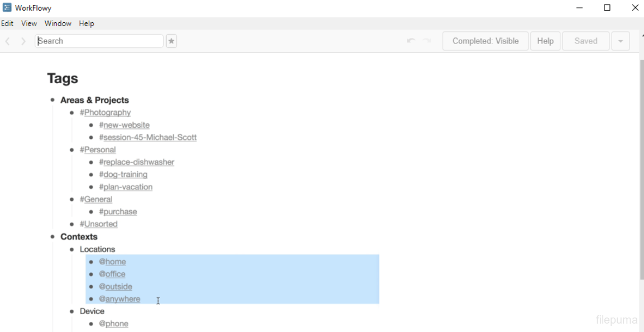The width and height of the screenshot is (644, 332).
Task: Open the Window menu
Action: (x=58, y=23)
